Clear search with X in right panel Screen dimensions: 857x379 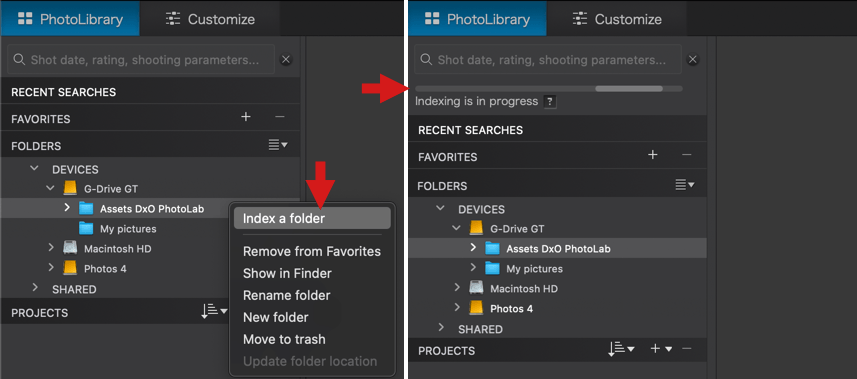[692, 60]
